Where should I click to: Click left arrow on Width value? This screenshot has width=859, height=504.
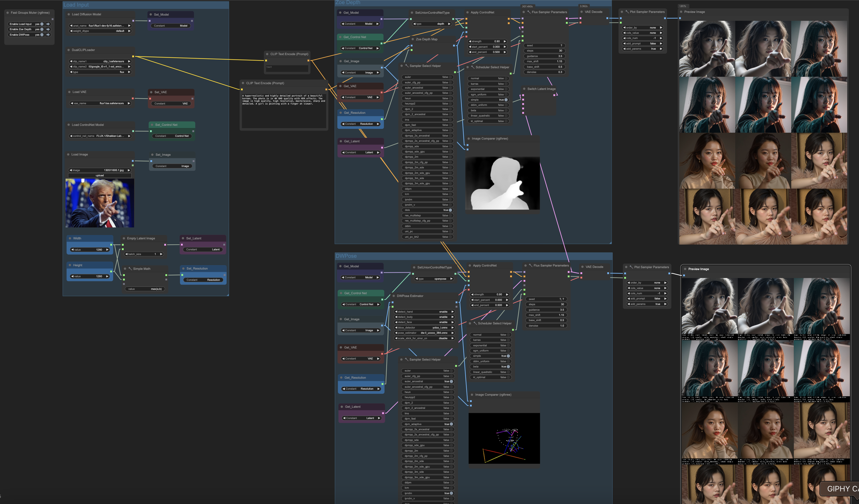point(72,250)
